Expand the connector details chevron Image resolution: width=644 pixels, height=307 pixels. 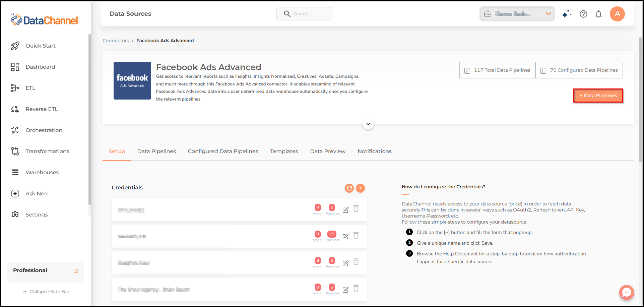pyautogui.click(x=368, y=124)
